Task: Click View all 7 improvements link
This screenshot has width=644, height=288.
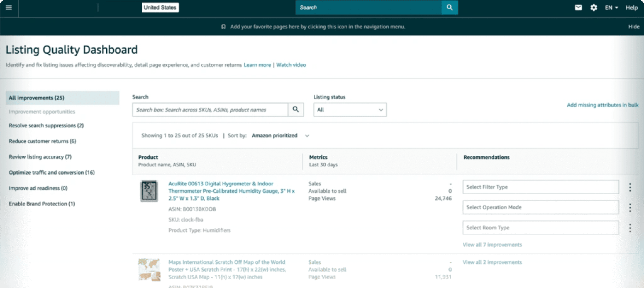Action: pos(492,245)
